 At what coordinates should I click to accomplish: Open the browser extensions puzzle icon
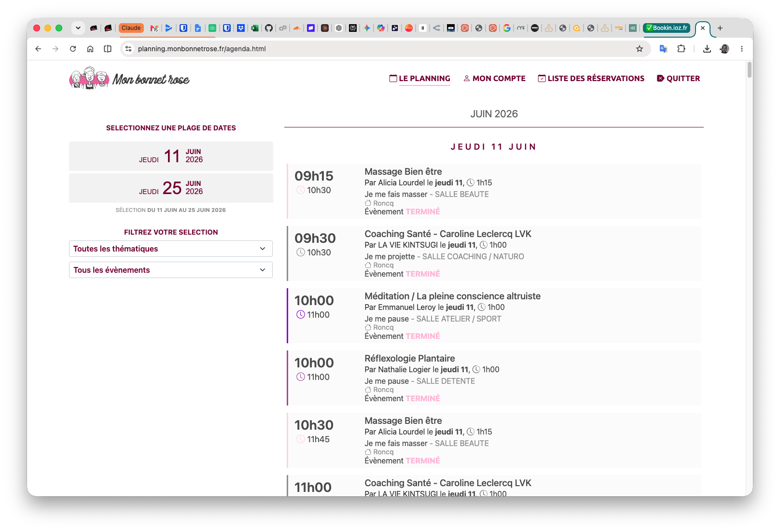[681, 49]
